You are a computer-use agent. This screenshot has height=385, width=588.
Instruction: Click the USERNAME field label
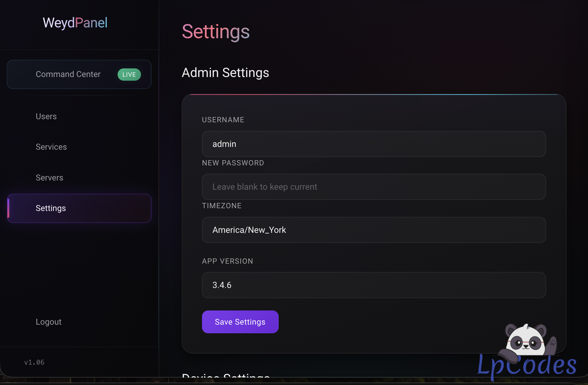[223, 120]
